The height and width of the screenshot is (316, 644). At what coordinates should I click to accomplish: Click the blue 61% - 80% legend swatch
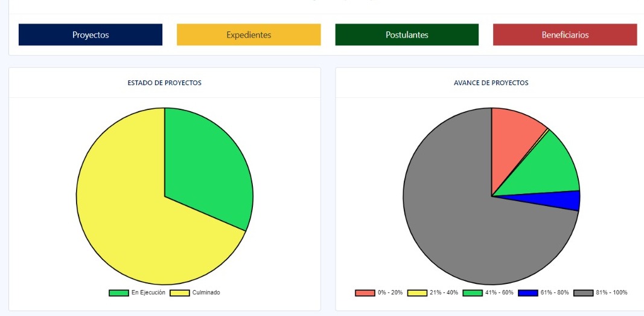(x=528, y=293)
